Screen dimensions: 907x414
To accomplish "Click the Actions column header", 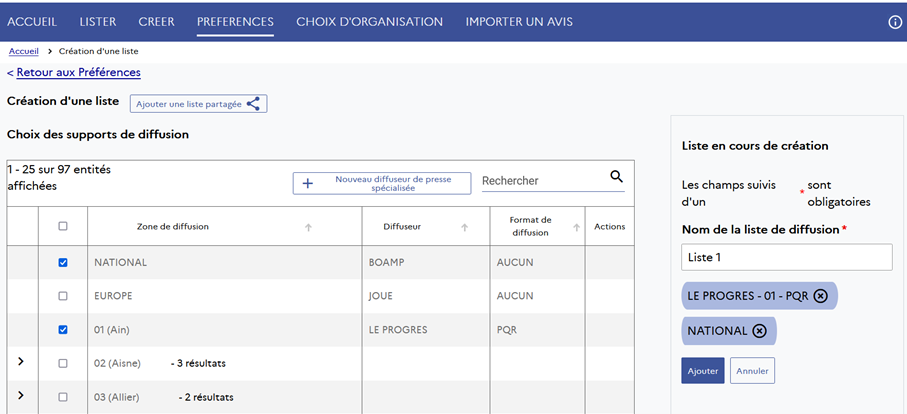I will click(x=610, y=227).
